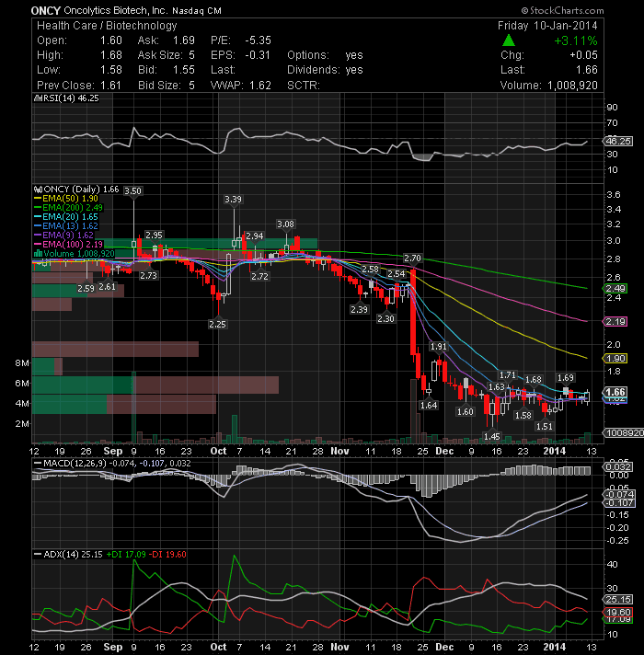The width and height of the screenshot is (644, 655).
Task: Click the Oncolytics Biotech, Inc. company name
Action: [116, 11]
